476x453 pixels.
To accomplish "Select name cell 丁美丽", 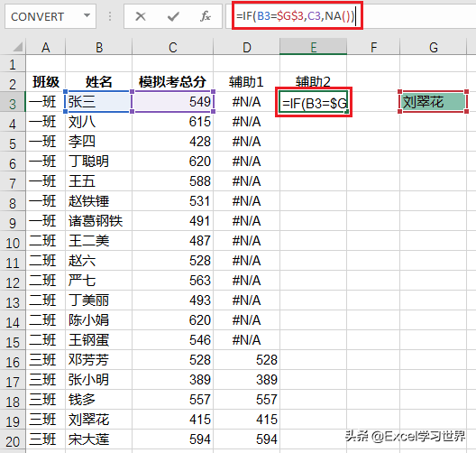I will click(99, 300).
